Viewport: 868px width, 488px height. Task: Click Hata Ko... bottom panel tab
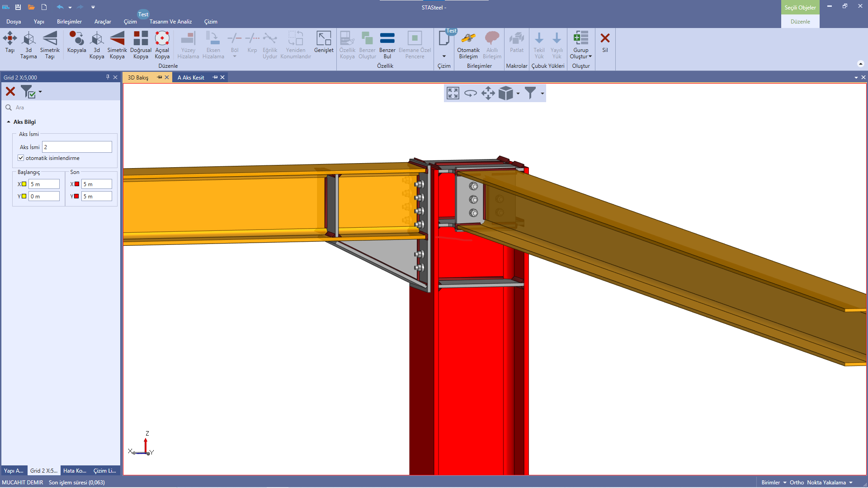75,471
